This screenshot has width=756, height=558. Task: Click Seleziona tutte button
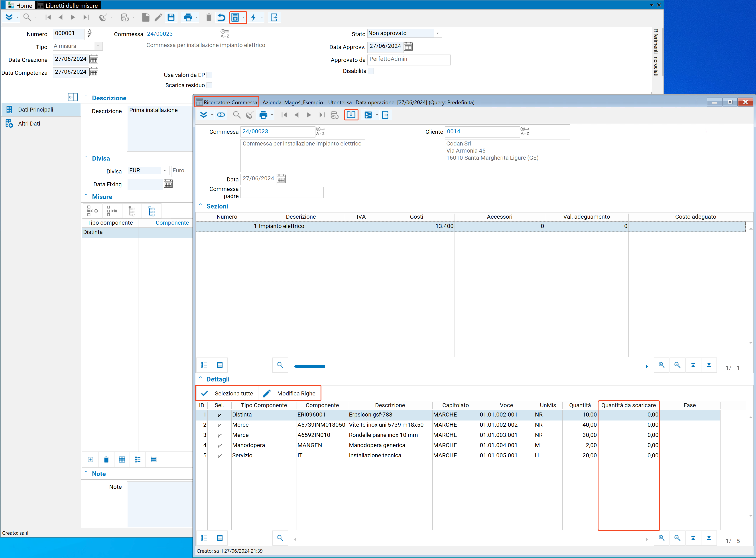tap(227, 393)
